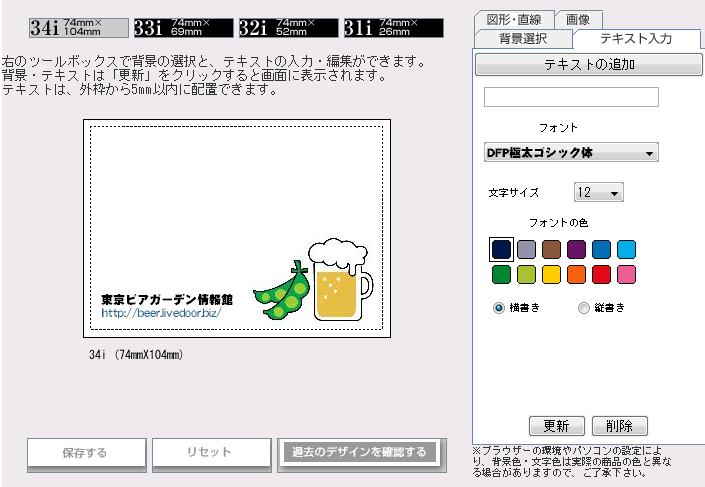Select the edamame illustration on canvas
This screenshot has height=487, width=705.
click(280, 292)
